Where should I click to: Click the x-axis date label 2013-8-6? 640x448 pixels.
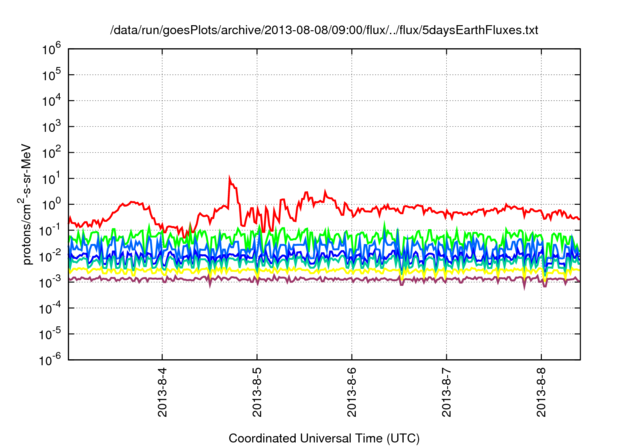[352, 392]
